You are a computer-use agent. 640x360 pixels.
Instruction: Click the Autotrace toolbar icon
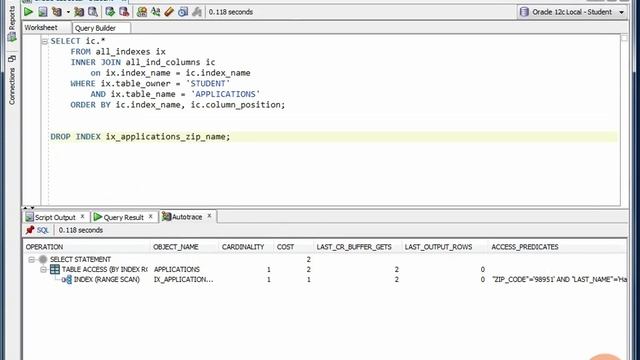57,12
